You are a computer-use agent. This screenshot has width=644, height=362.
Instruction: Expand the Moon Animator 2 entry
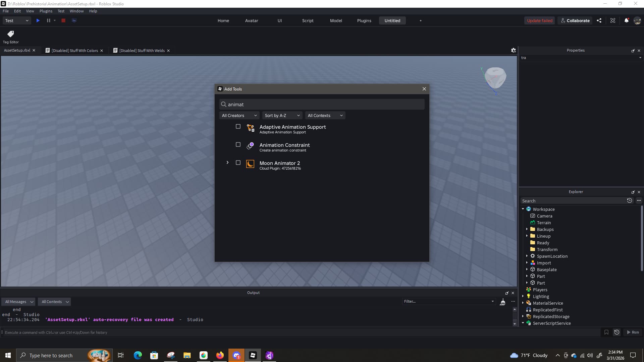pyautogui.click(x=227, y=163)
